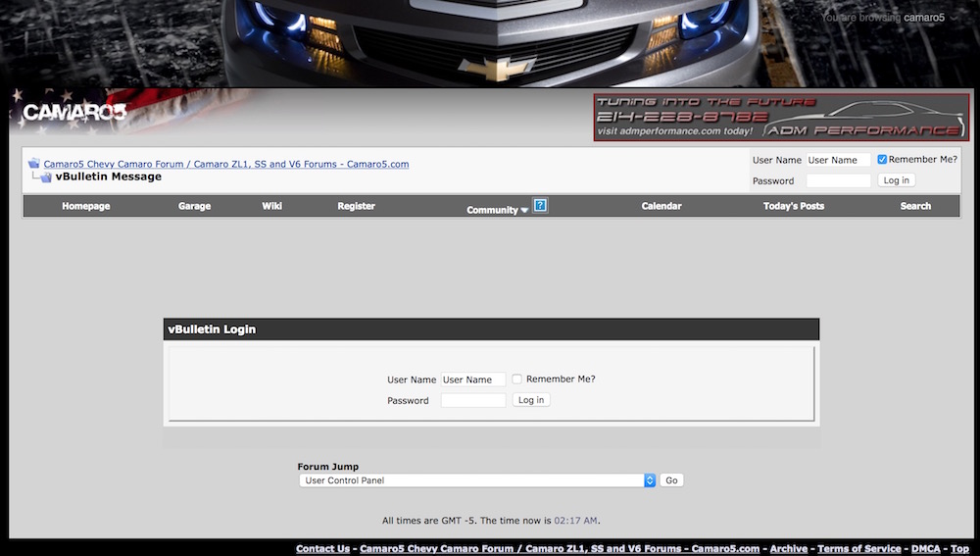Open Search in the nav bar
The height and width of the screenshot is (556, 980).
click(x=915, y=206)
